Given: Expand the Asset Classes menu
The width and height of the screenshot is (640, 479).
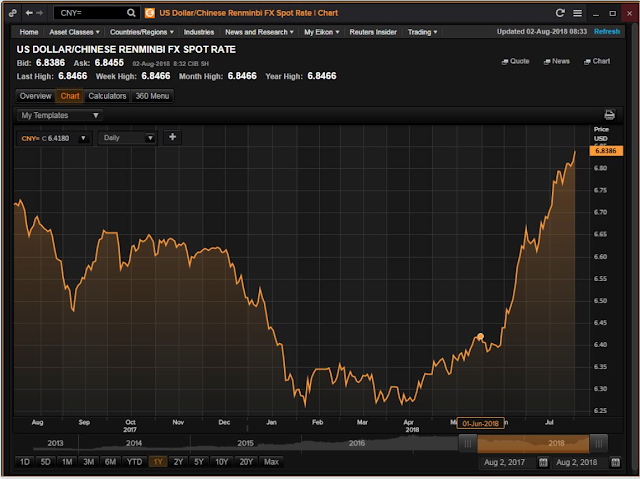Looking at the screenshot, I should (74, 32).
